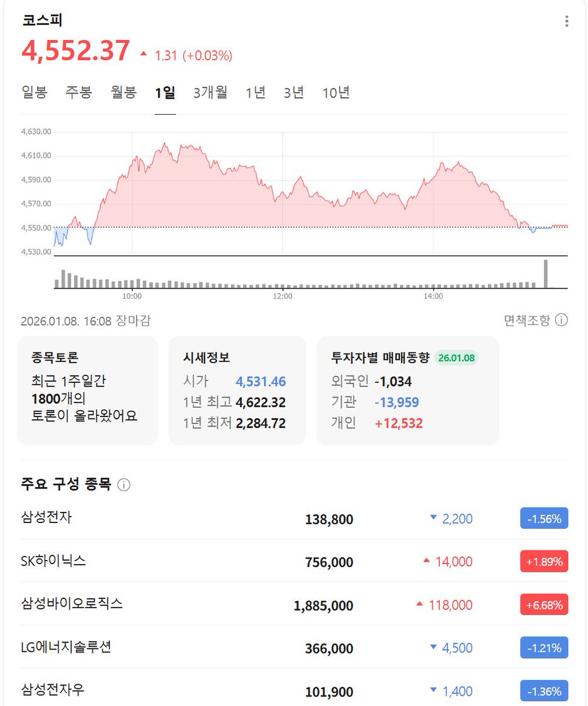
Task: Open the 1년 chart tab
Action: tap(255, 92)
